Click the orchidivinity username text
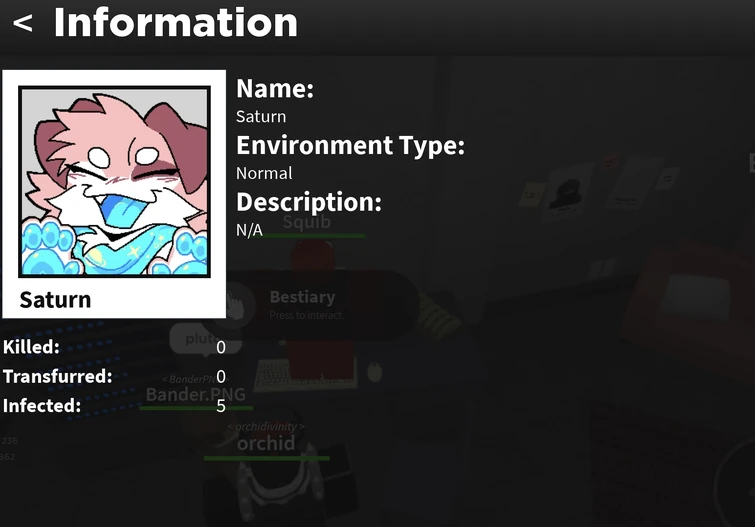This screenshot has width=755, height=527. 266,426
